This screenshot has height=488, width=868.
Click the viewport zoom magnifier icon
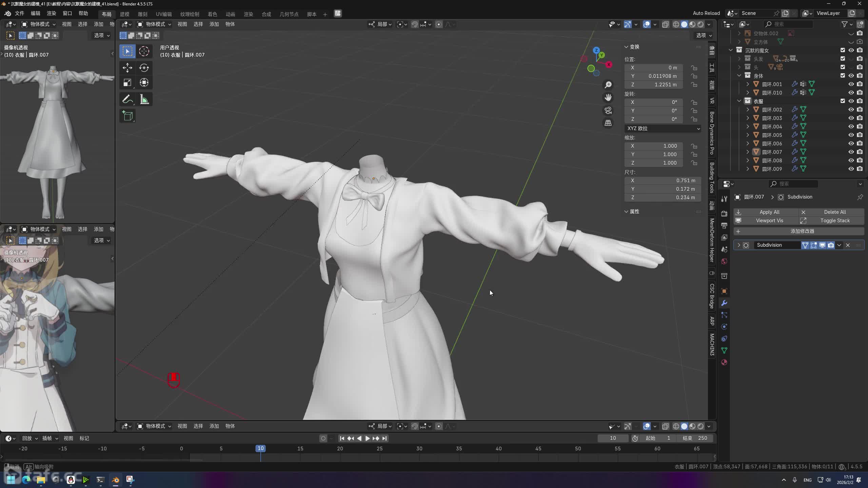pos(608,85)
